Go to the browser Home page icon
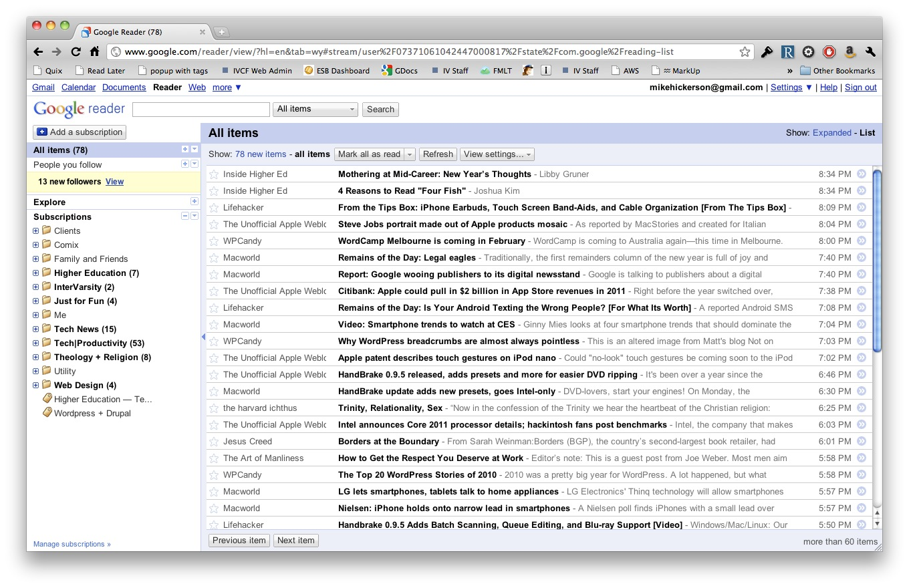The width and height of the screenshot is (909, 588). 95,51
